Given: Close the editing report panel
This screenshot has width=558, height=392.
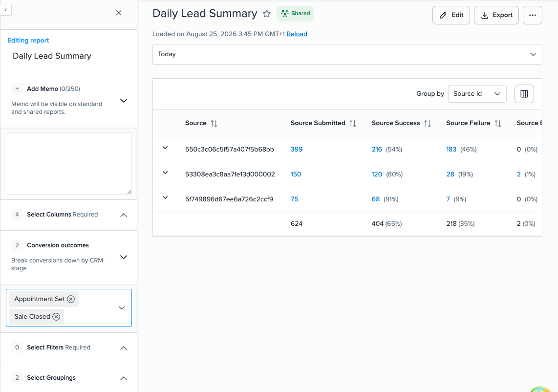Looking at the screenshot, I should tap(119, 13).
